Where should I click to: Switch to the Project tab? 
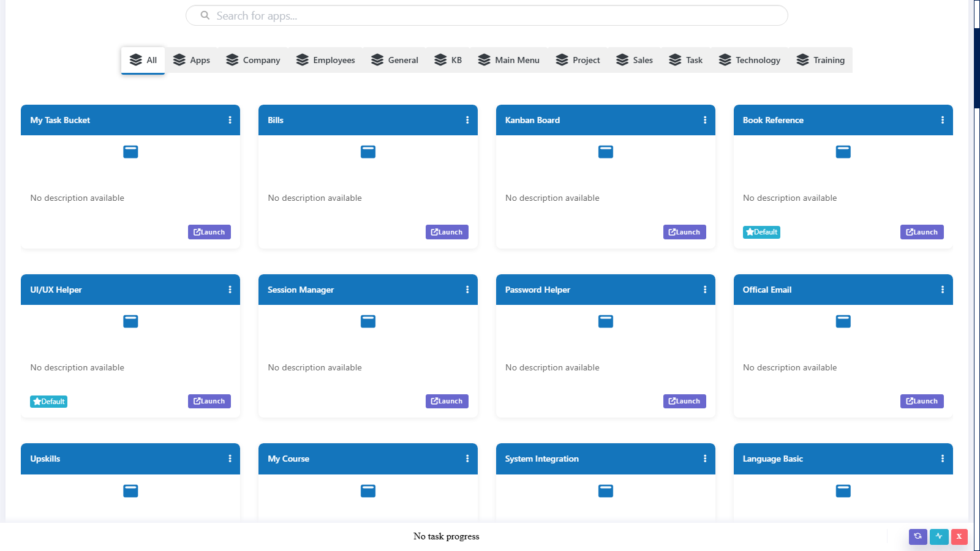[578, 60]
